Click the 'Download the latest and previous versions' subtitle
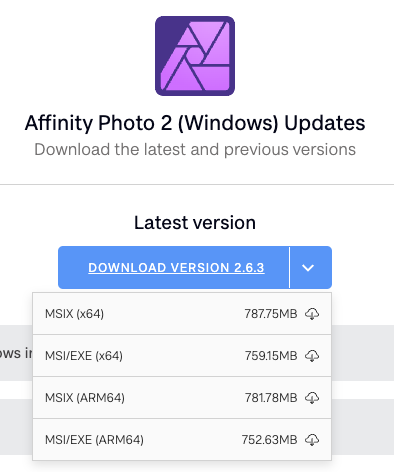This screenshot has width=394, height=472. (x=195, y=149)
